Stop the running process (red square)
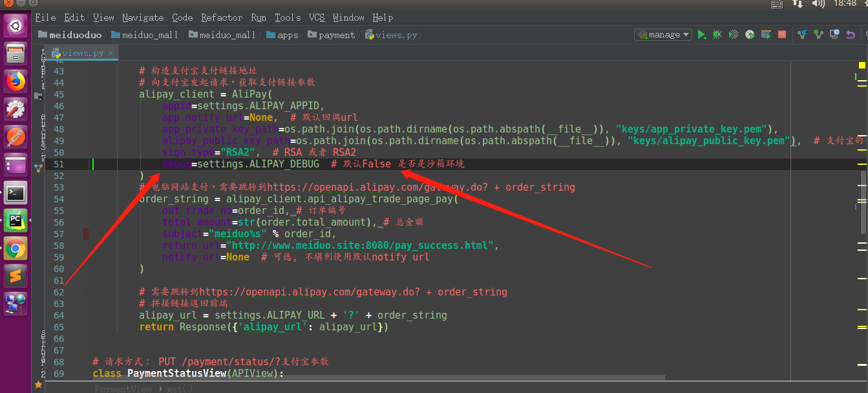The width and height of the screenshot is (868, 393). tap(782, 34)
